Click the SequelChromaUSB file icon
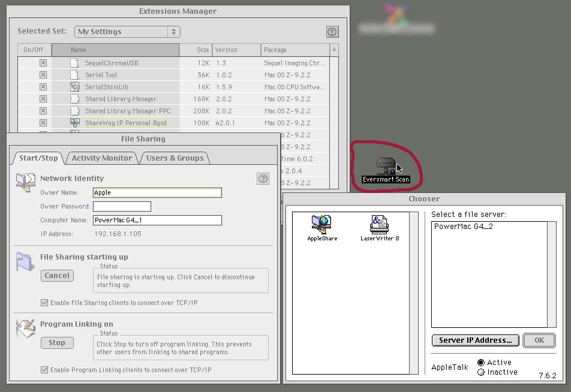This screenshot has width=571, height=392. coord(74,62)
